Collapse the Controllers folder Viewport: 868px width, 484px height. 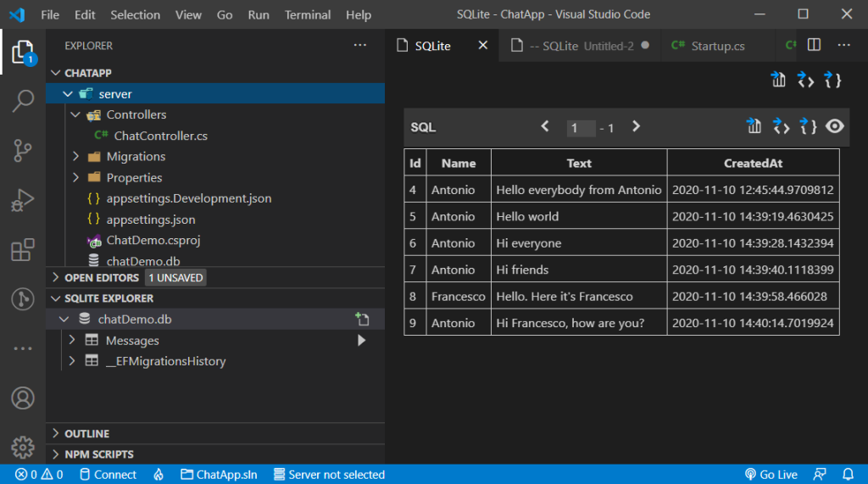[76, 114]
